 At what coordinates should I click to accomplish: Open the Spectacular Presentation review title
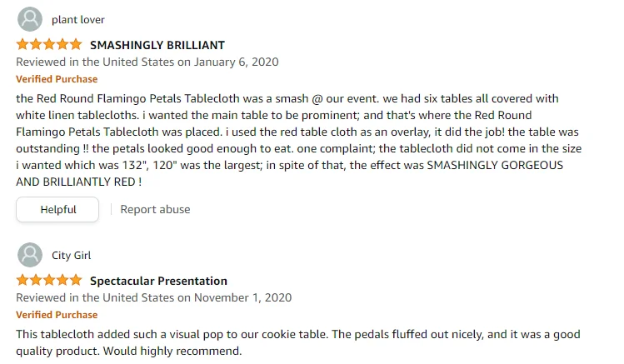(x=158, y=281)
